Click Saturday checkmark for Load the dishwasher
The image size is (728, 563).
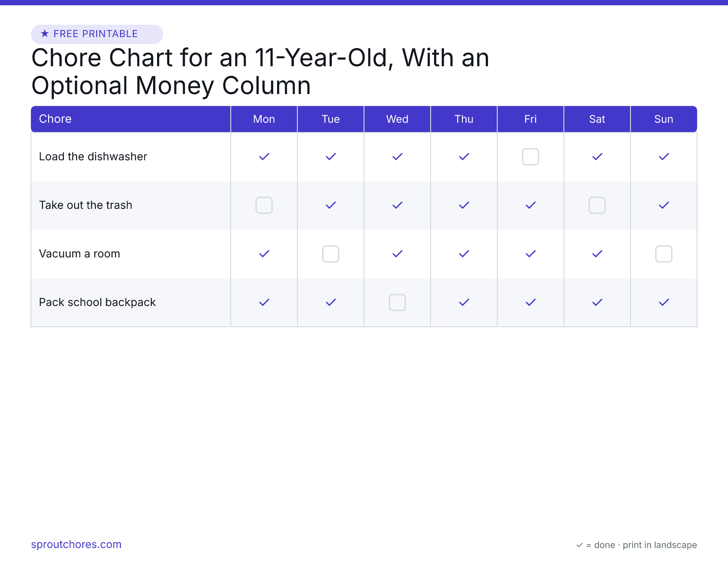coord(597,157)
